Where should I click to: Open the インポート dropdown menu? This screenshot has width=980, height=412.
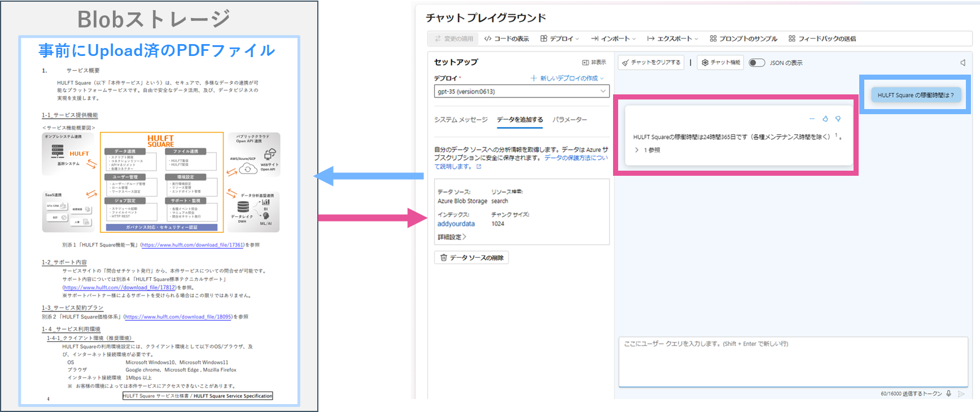click(613, 38)
